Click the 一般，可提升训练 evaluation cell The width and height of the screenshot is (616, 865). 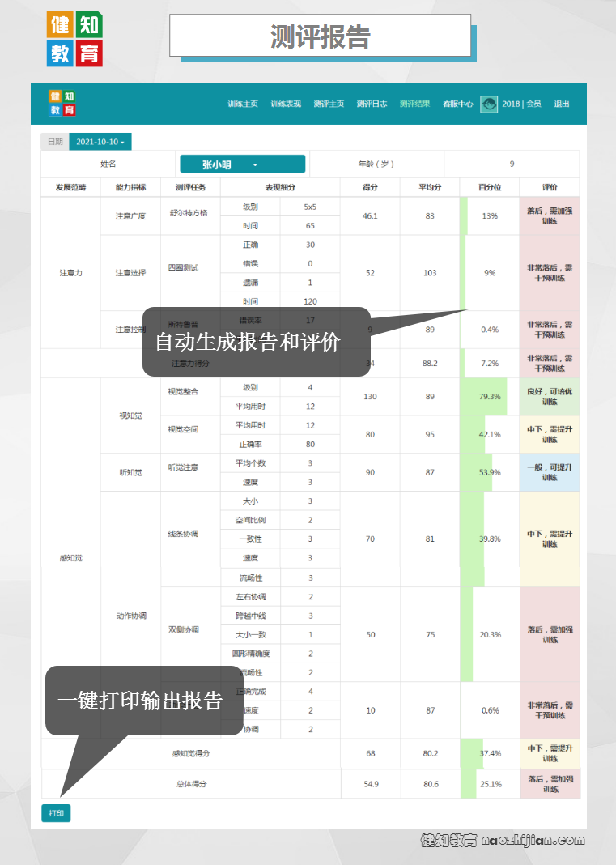pyautogui.click(x=550, y=472)
